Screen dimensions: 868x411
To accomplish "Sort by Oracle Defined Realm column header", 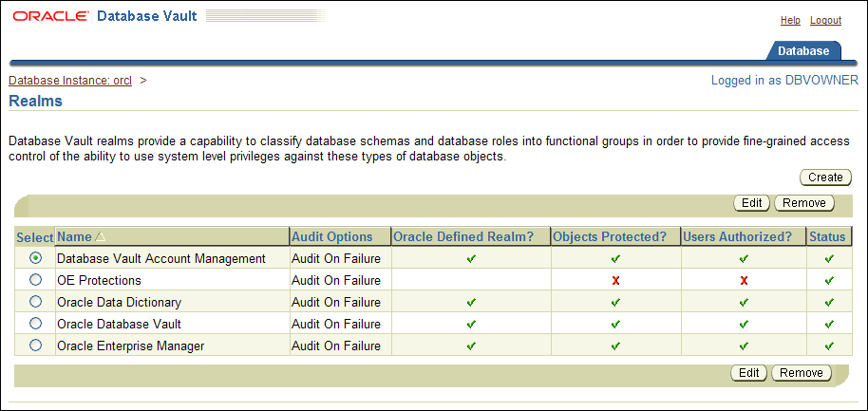I will point(469,236).
